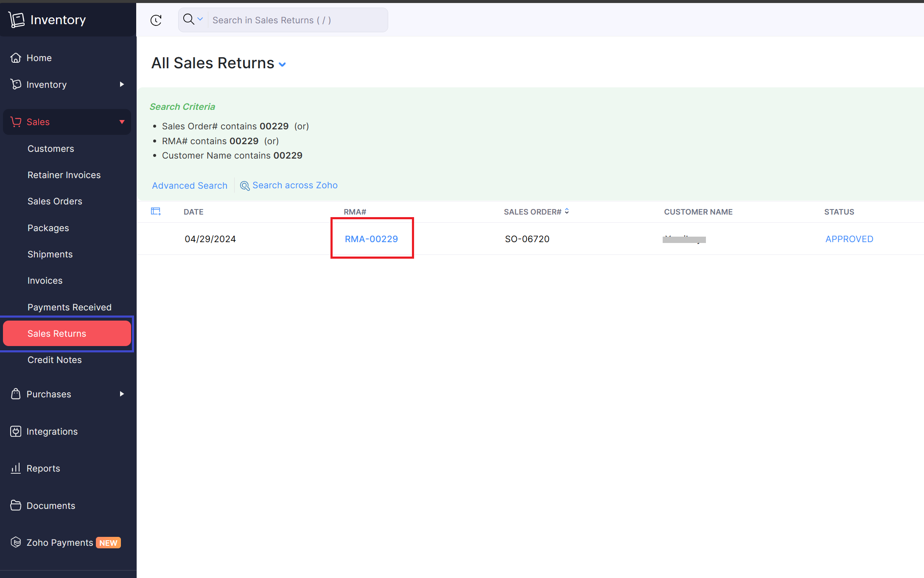Viewport: 924px width, 578px height.
Task: Open Retainer Invoices in the sidebar
Action: click(64, 175)
